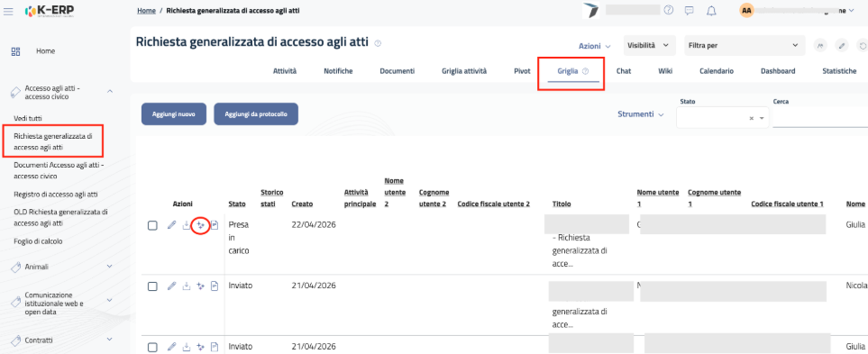
Task: Follow the Home breadcrumb link
Action: 146,11
